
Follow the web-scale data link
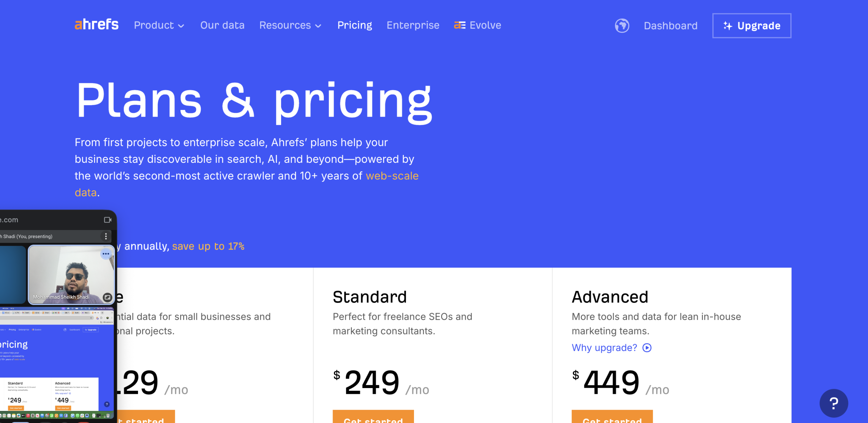pos(392,176)
